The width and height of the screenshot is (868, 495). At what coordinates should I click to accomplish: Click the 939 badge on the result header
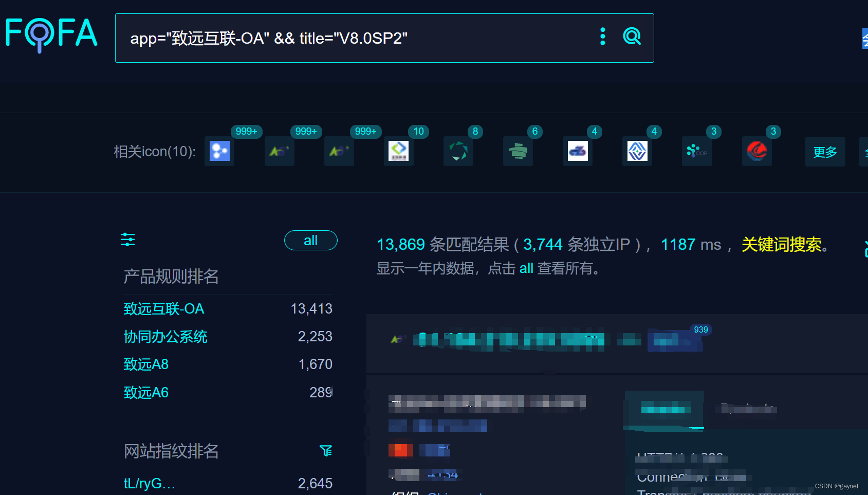(x=701, y=329)
